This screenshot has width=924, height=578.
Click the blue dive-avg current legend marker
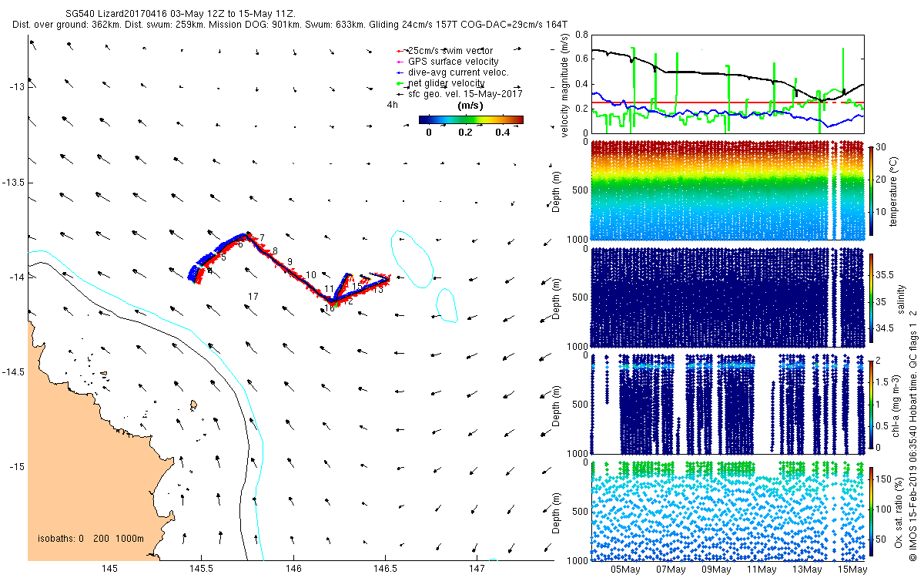[400, 72]
